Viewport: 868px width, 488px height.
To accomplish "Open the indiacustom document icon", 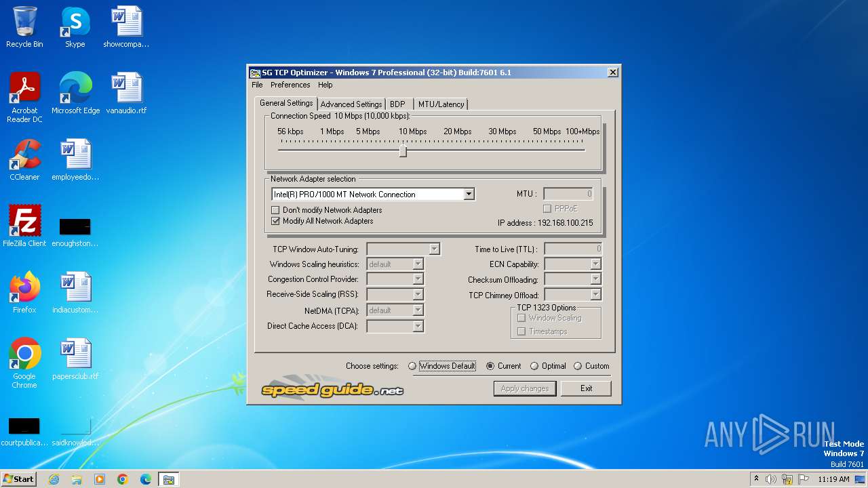I will tap(75, 292).
